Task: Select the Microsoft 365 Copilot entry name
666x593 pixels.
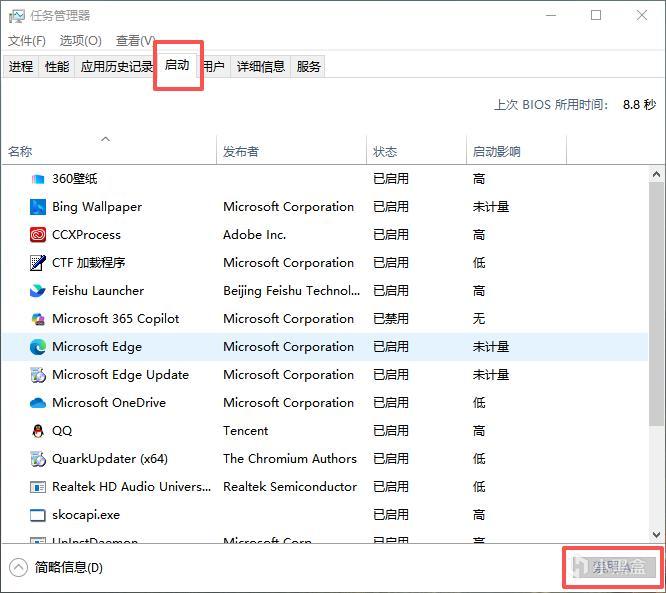Action: (116, 319)
